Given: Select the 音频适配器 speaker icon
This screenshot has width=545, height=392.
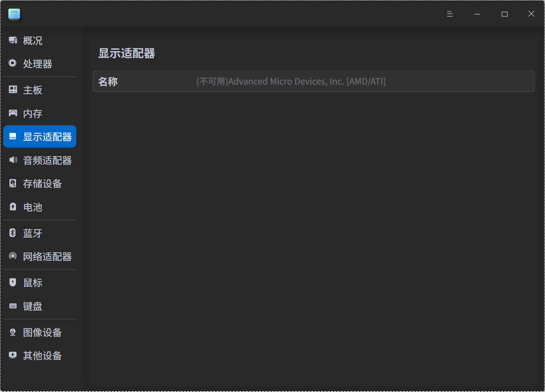Looking at the screenshot, I should click(x=13, y=160).
